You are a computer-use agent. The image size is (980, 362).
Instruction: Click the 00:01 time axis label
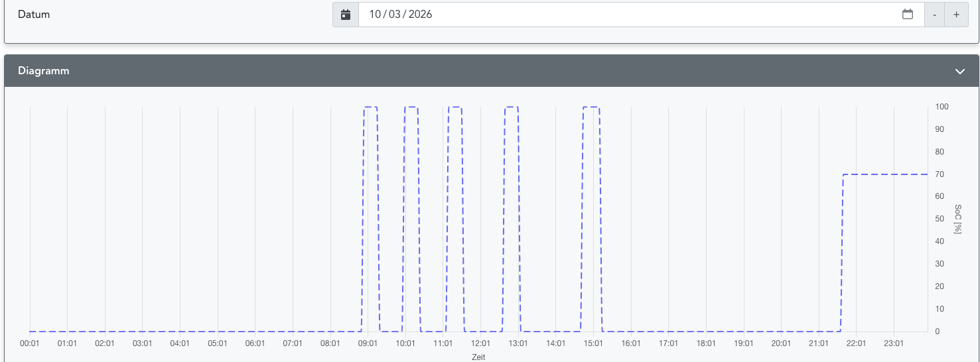coord(30,343)
